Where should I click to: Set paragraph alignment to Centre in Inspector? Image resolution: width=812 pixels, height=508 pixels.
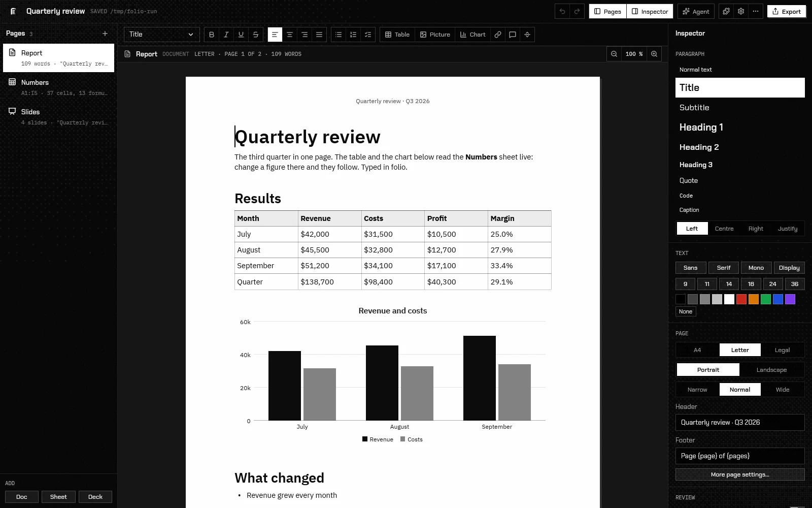pyautogui.click(x=724, y=229)
